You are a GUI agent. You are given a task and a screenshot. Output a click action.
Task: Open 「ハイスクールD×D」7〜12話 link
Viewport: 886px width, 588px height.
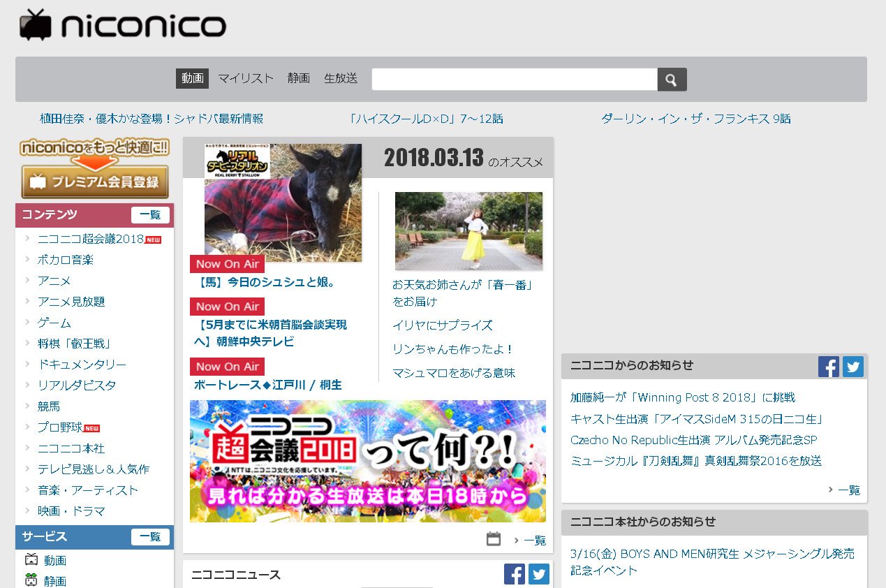[x=426, y=119]
